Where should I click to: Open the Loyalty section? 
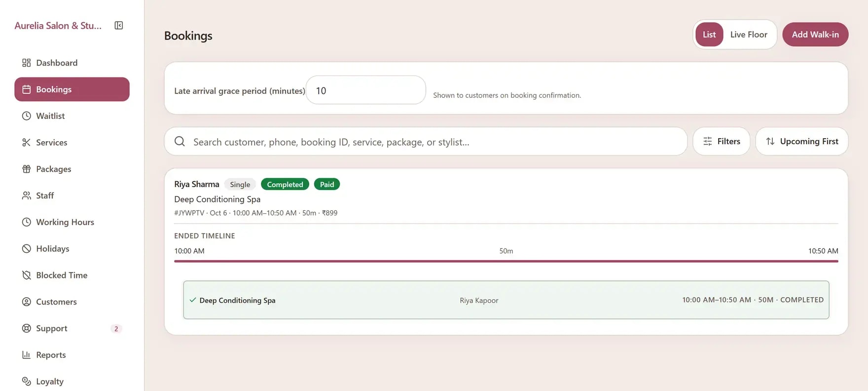tap(72, 381)
